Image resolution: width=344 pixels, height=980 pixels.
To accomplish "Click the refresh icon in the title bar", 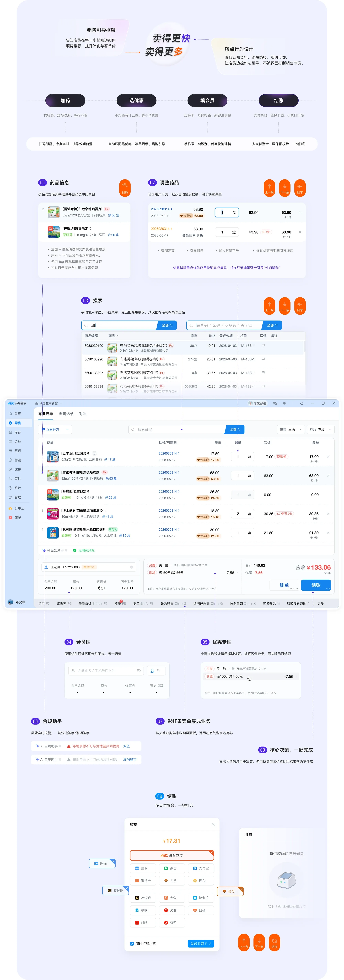I will click(302, 403).
